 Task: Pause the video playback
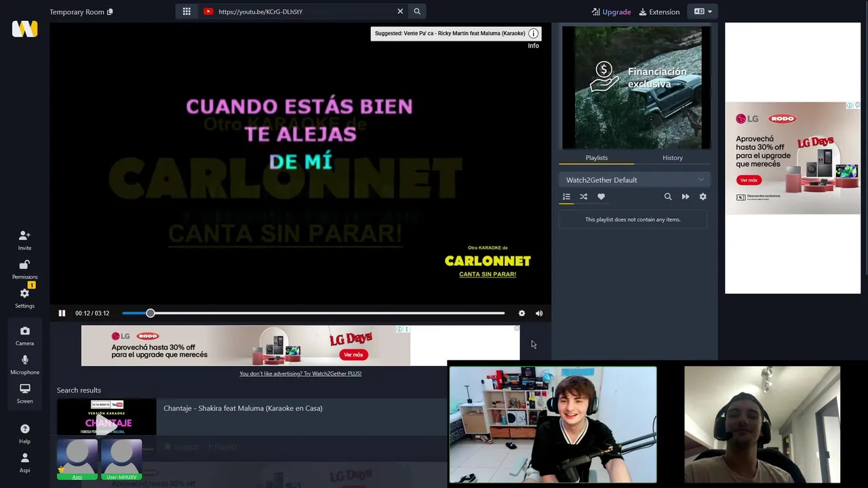click(x=62, y=313)
